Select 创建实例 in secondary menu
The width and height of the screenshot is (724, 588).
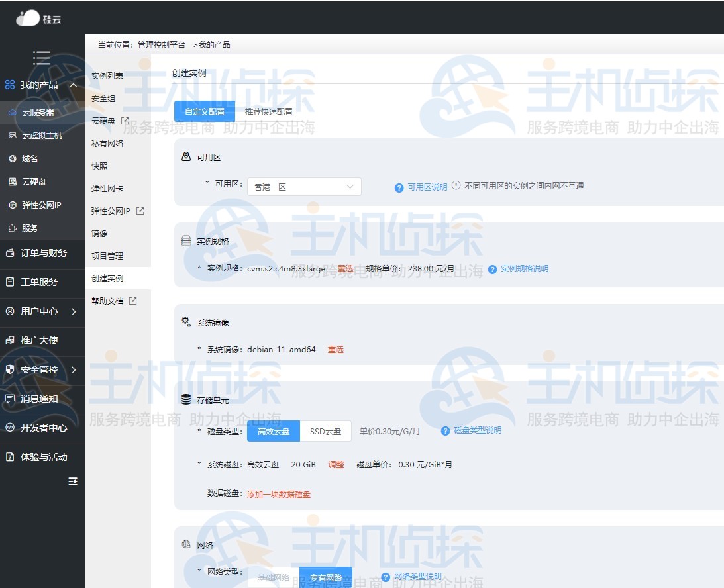click(x=107, y=278)
